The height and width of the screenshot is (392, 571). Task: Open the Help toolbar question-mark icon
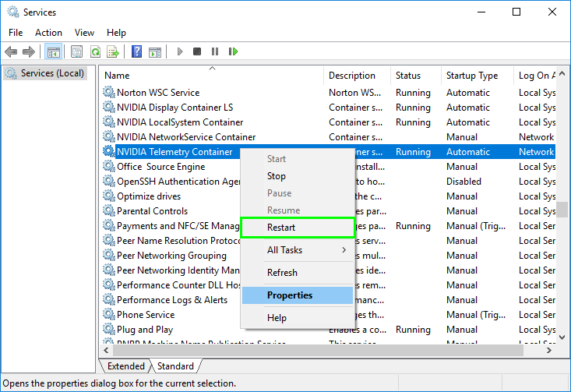point(136,51)
